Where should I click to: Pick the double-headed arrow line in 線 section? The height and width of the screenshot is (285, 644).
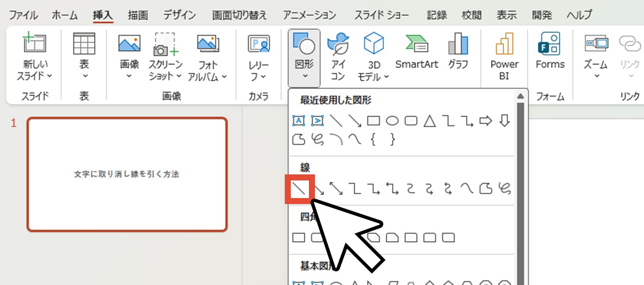point(336,188)
